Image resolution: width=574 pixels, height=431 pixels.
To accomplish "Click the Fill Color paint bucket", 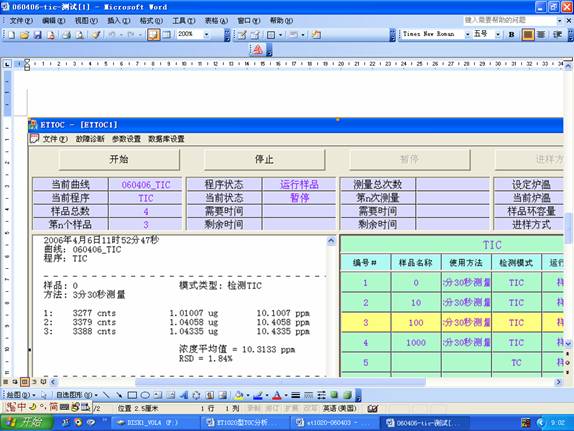I will [239, 395].
